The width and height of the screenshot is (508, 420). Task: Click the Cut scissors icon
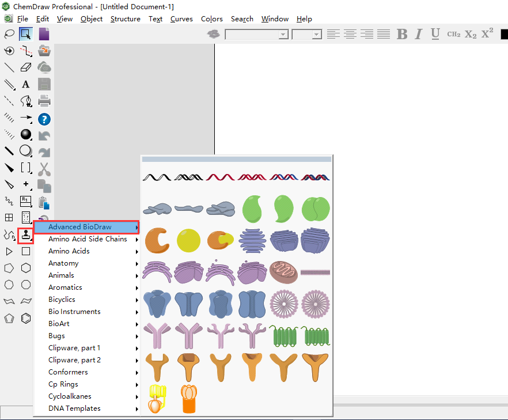[x=44, y=169]
